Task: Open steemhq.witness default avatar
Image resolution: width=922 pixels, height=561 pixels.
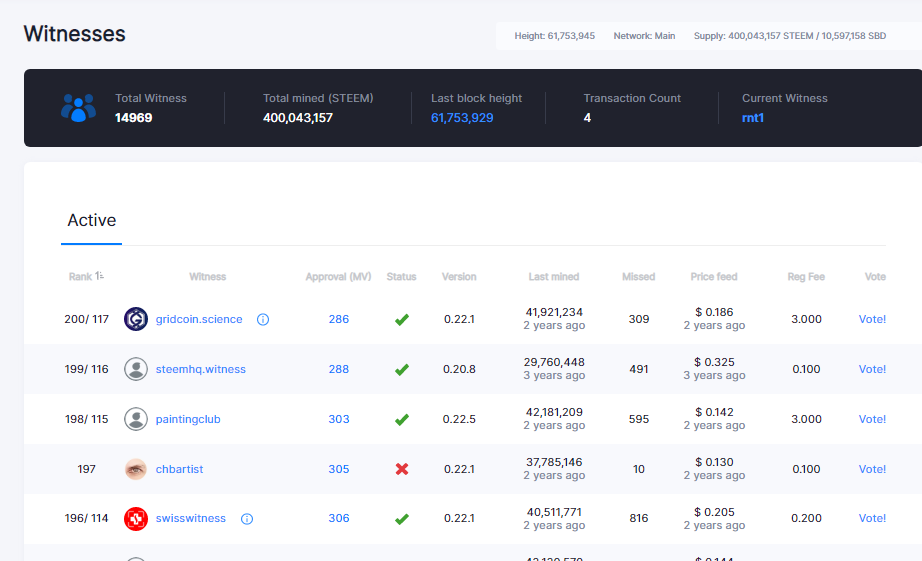Action: pos(136,369)
